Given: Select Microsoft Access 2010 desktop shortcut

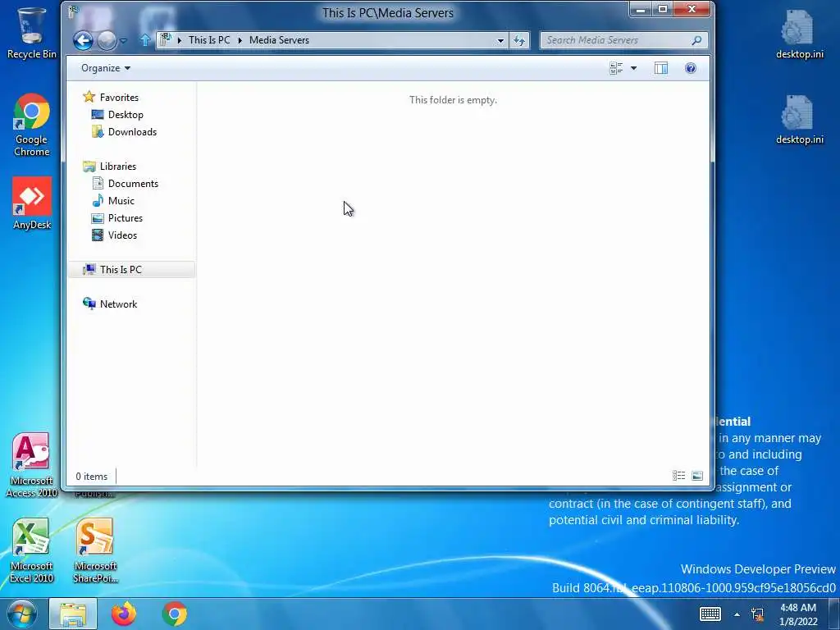Looking at the screenshot, I should click(31, 465).
